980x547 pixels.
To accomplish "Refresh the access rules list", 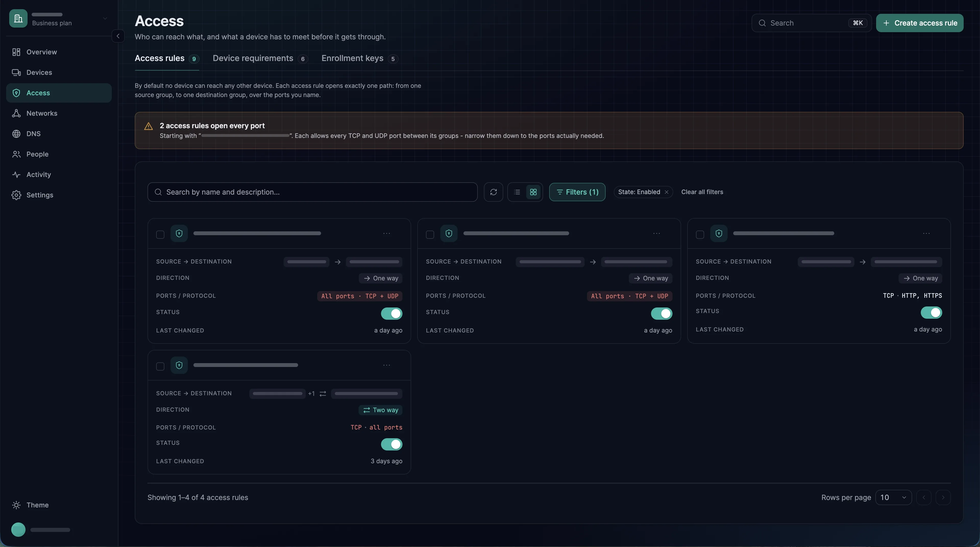I will point(493,192).
